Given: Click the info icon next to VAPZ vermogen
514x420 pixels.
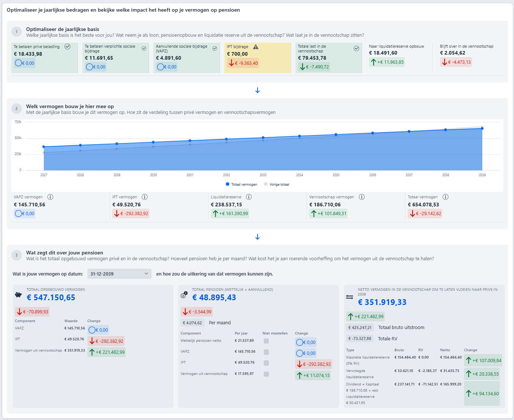Looking at the screenshot, I should (x=50, y=197).
